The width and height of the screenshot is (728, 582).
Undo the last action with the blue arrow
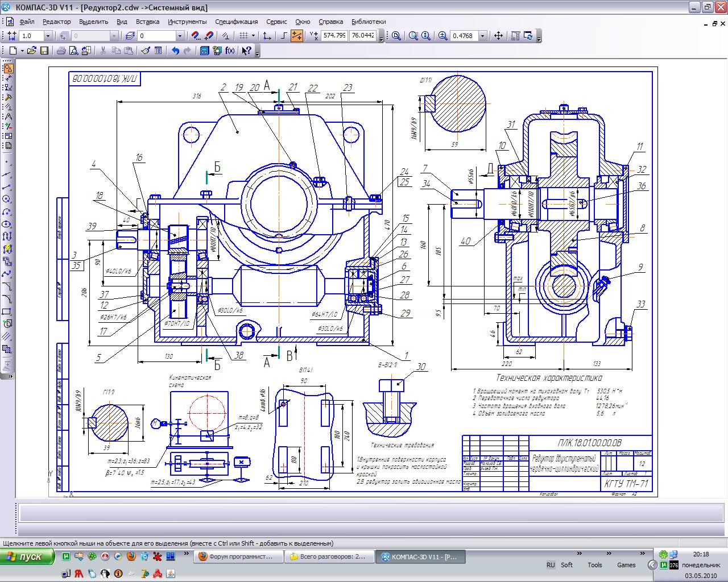[175, 51]
